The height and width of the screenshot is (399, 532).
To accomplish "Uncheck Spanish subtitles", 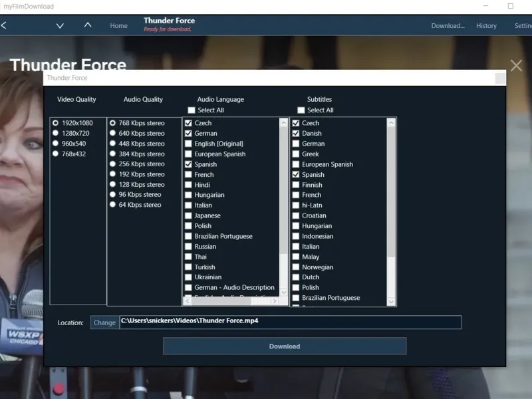I will (x=296, y=174).
